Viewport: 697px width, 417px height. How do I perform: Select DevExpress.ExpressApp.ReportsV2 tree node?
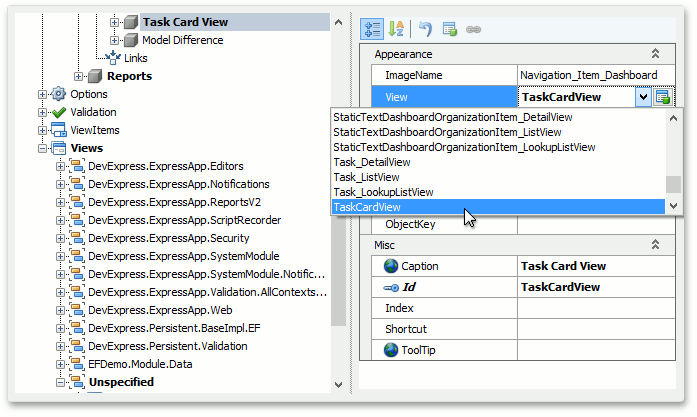(x=174, y=202)
